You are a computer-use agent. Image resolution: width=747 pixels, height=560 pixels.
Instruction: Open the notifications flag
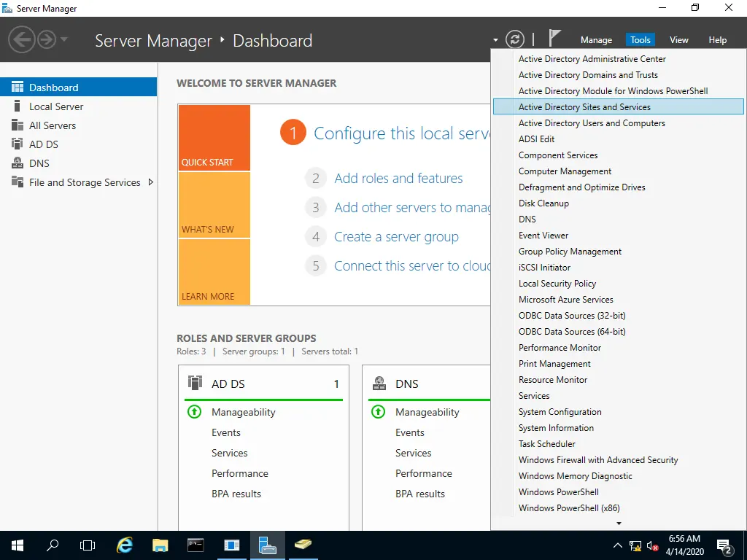554,38
